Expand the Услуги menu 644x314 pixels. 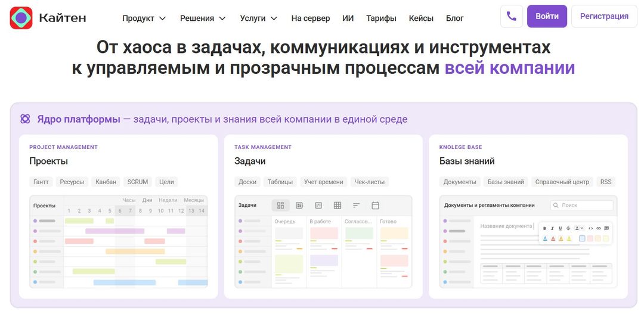(259, 18)
